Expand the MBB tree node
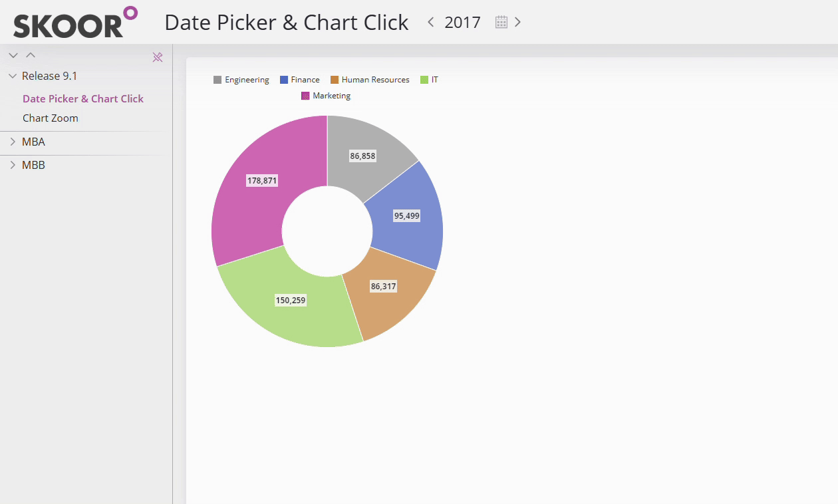The height and width of the screenshot is (504, 838). [13, 165]
